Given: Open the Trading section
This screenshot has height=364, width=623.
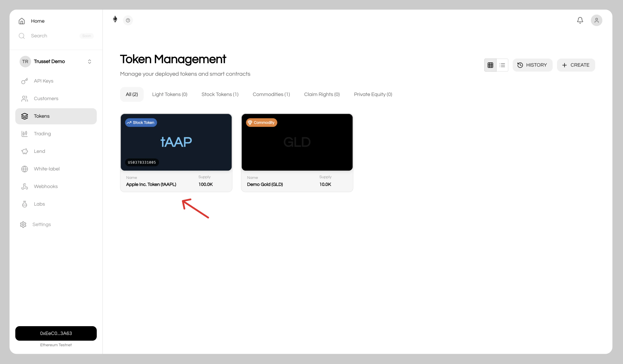Looking at the screenshot, I should (x=42, y=134).
